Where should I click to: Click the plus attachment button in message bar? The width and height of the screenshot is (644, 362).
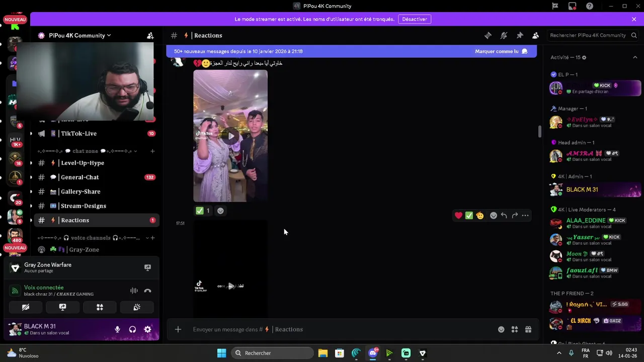(x=178, y=329)
